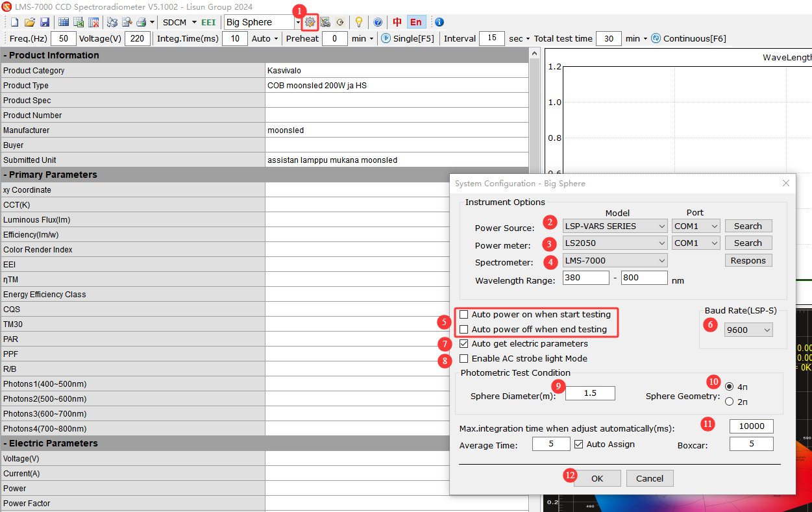This screenshot has width=812, height=512.
Task: Select 4π sphere geometry
Action: (x=729, y=386)
